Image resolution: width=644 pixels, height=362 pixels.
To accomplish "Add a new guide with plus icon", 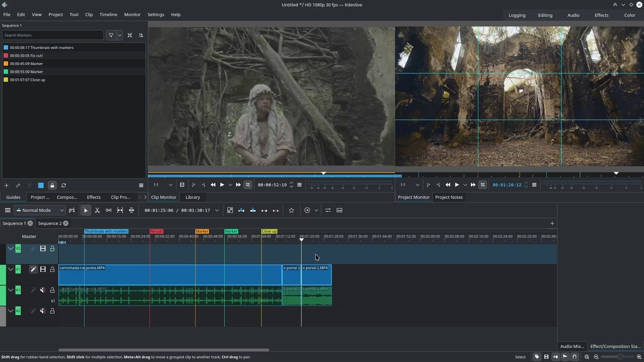I will [6, 185].
